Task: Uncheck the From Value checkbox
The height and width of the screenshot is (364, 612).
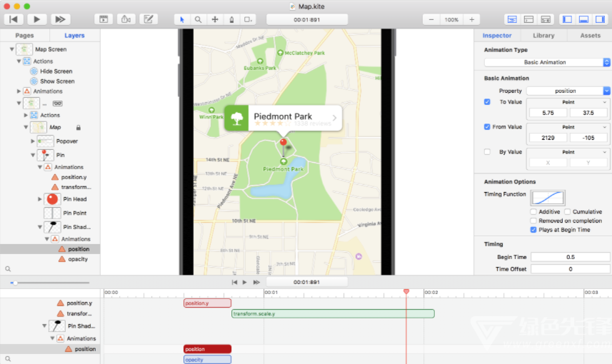Action: 487,127
